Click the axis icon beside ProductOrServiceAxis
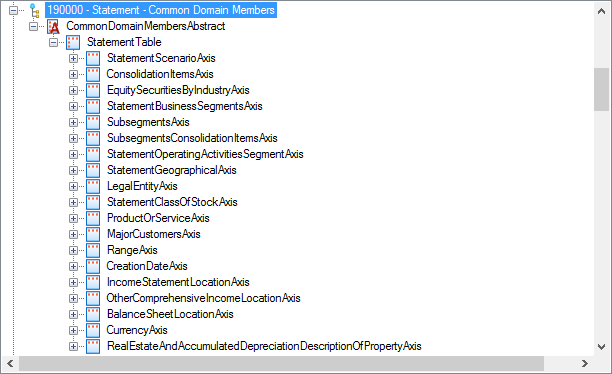This screenshot has width=612, height=374. click(x=93, y=218)
